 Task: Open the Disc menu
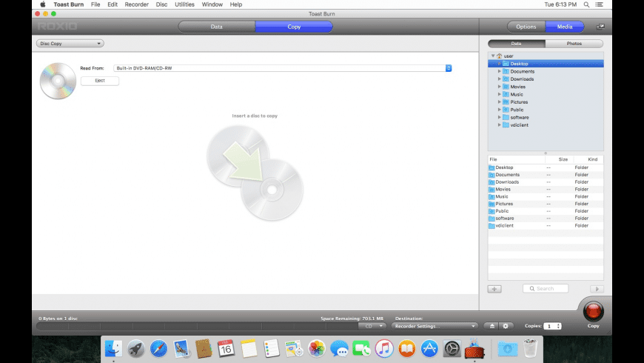[x=161, y=4]
